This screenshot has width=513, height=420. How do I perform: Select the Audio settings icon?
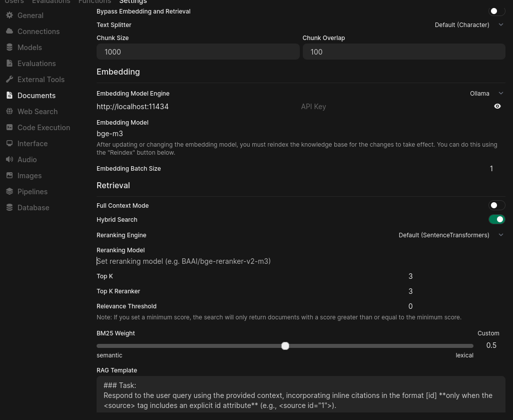[10, 159]
